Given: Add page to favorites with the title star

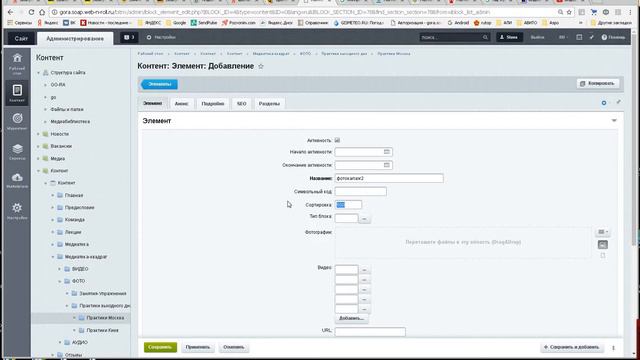Looking at the screenshot, I should (261, 66).
